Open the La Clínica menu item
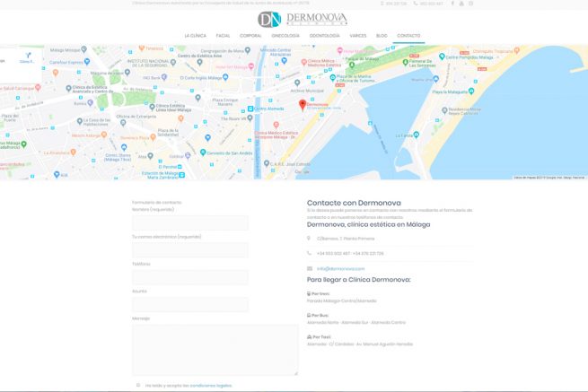Viewport: 588px width, 392px height. pos(195,36)
